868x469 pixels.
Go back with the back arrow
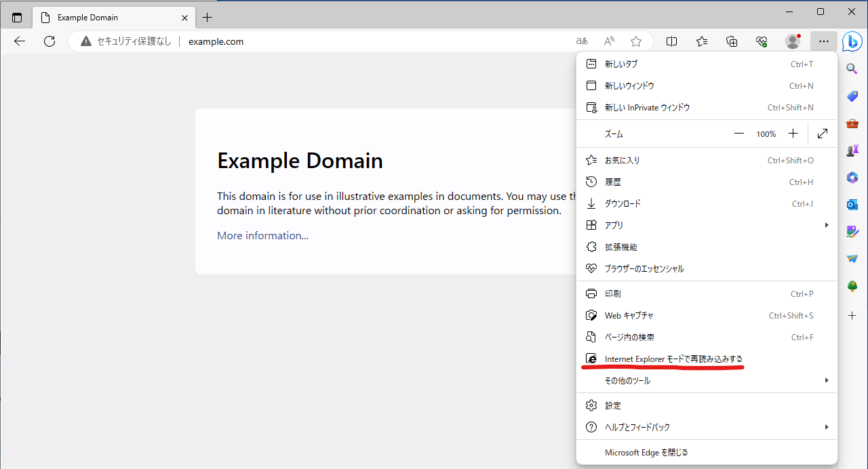(20, 41)
